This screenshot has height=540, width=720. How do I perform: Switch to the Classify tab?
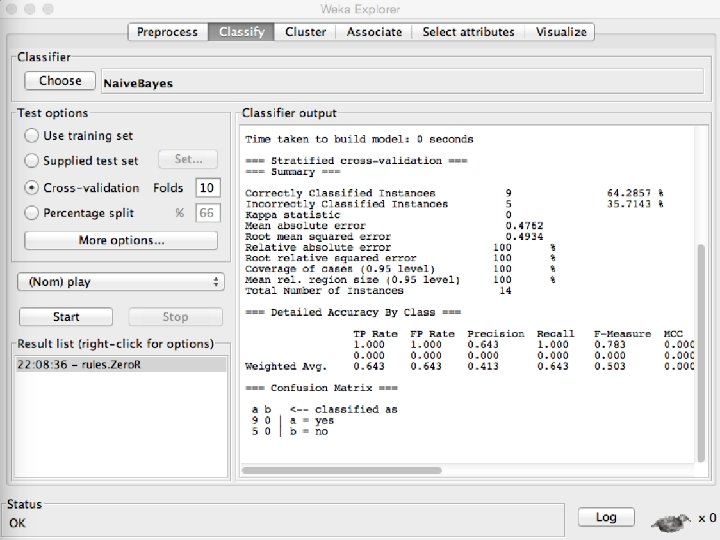242,32
